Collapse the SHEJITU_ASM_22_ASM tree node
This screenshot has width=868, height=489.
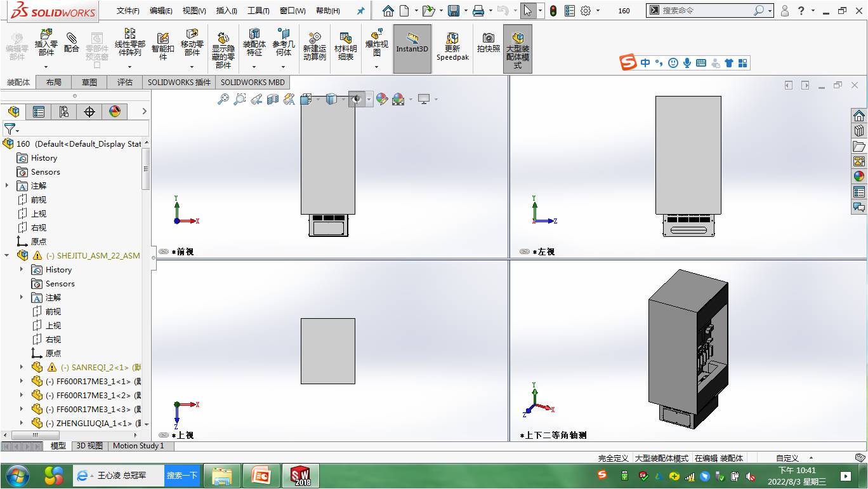[7, 255]
